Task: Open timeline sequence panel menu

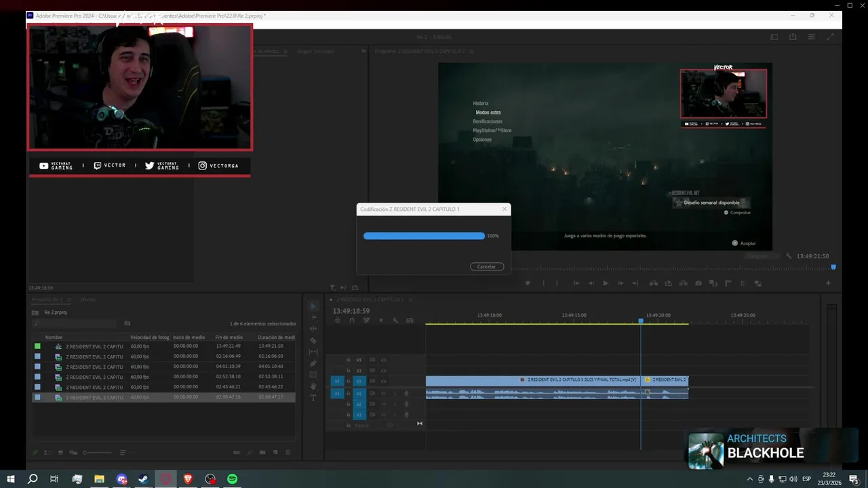Action: [x=411, y=299]
